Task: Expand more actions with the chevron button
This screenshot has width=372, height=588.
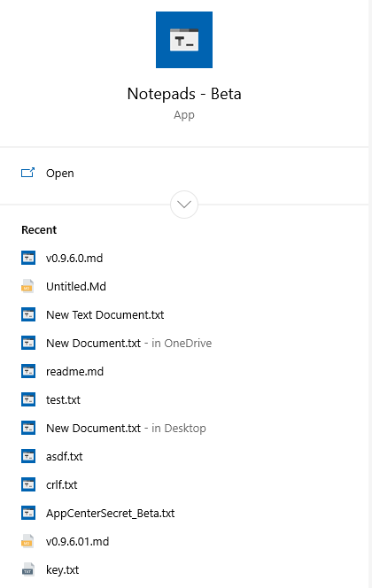Action: [184, 205]
